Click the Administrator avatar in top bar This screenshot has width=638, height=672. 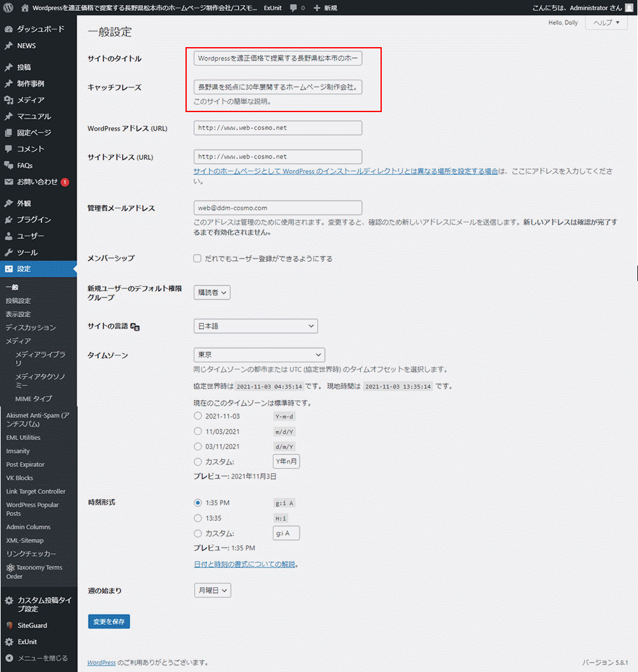point(628,8)
